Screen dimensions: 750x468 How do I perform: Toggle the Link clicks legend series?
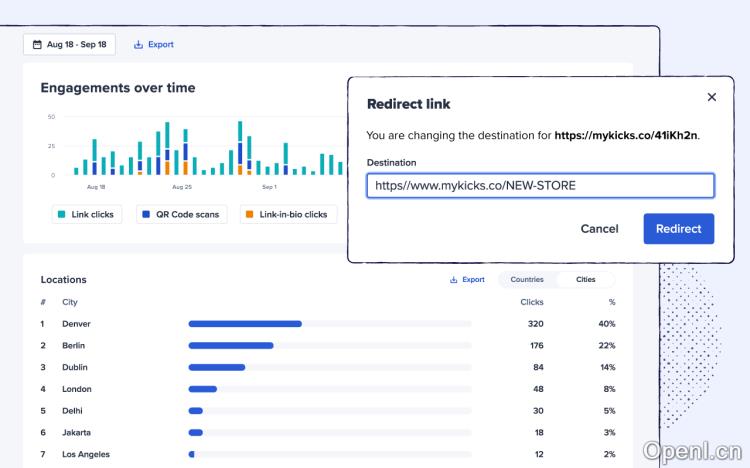pyautogui.click(x=86, y=214)
